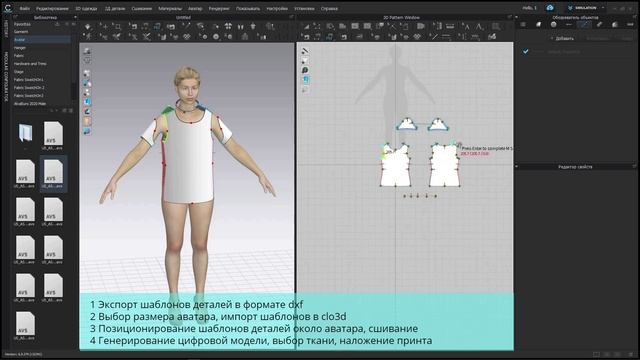Open the Справка menu
Image resolution: width=640 pixels, height=360 pixels.
pyautogui.click(x=329, y=8)
